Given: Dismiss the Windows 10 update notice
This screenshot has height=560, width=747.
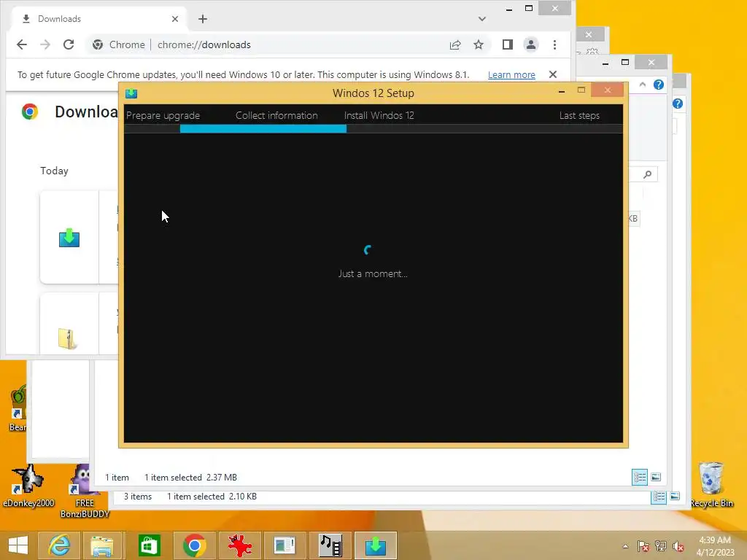Looking at the screenshot, I should pyautogui.click(x=553, y=74).
